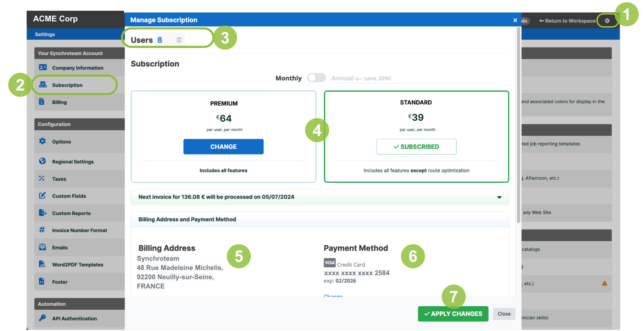Click the Options gear icon in sidebar

click(42, 141)
